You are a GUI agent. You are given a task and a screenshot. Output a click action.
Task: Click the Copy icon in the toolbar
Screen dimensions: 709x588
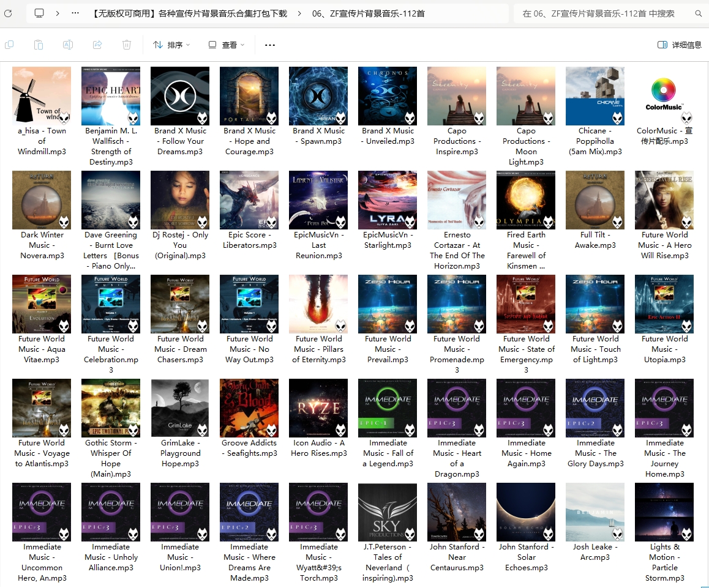pos(9,45)
